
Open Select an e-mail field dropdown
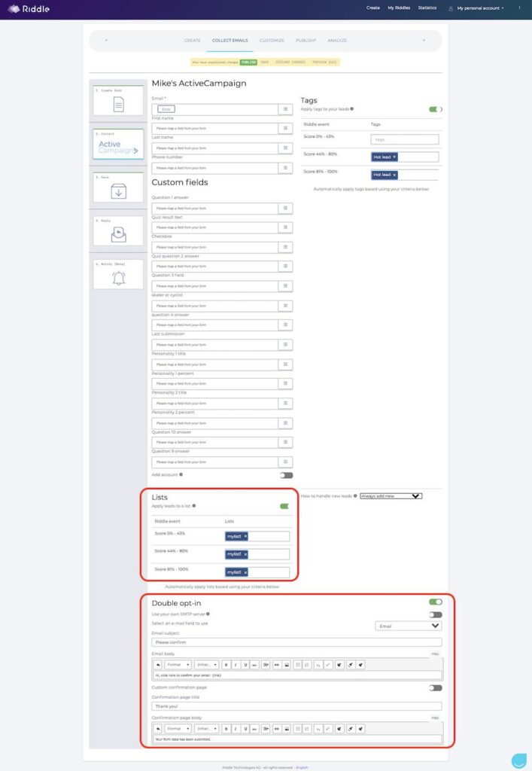click(408, 626)
